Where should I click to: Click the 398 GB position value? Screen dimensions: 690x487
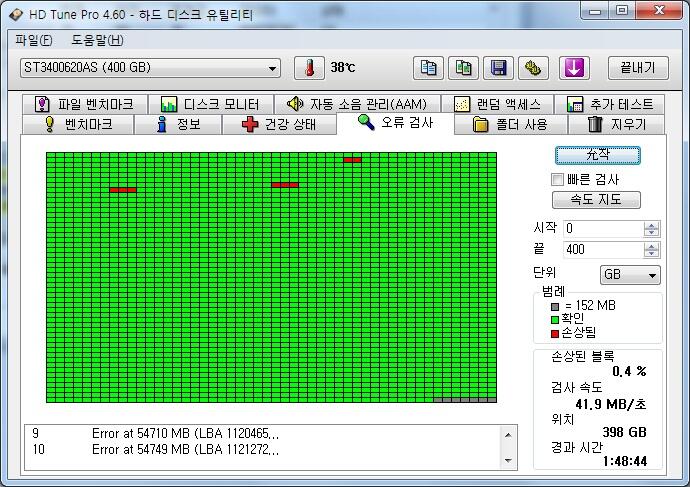[624, 432]
